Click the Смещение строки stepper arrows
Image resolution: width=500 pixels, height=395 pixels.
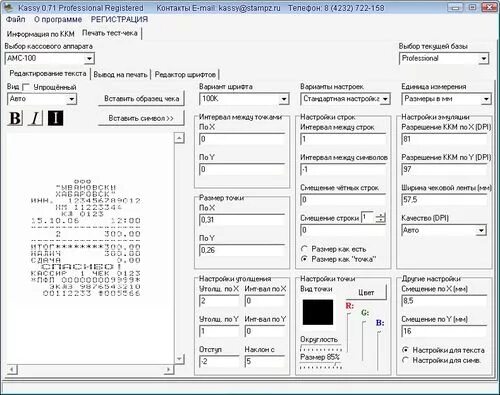380,218
